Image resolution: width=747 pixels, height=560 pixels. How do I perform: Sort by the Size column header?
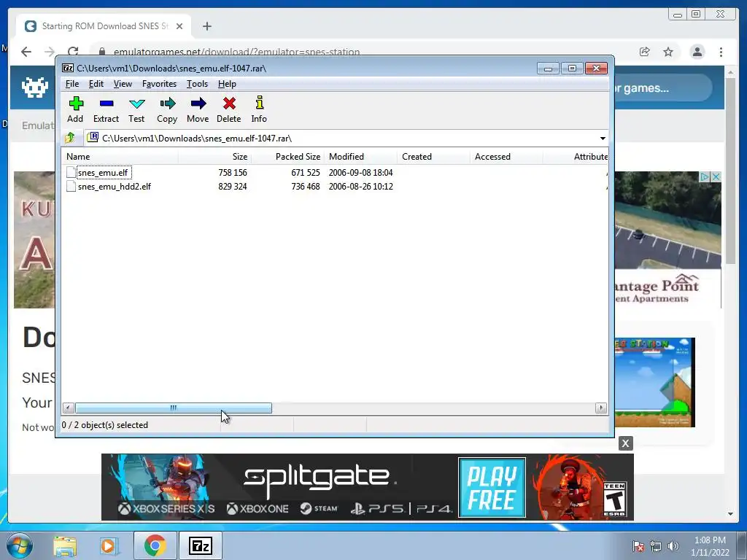pyautogui.click(x=215, y=157)
